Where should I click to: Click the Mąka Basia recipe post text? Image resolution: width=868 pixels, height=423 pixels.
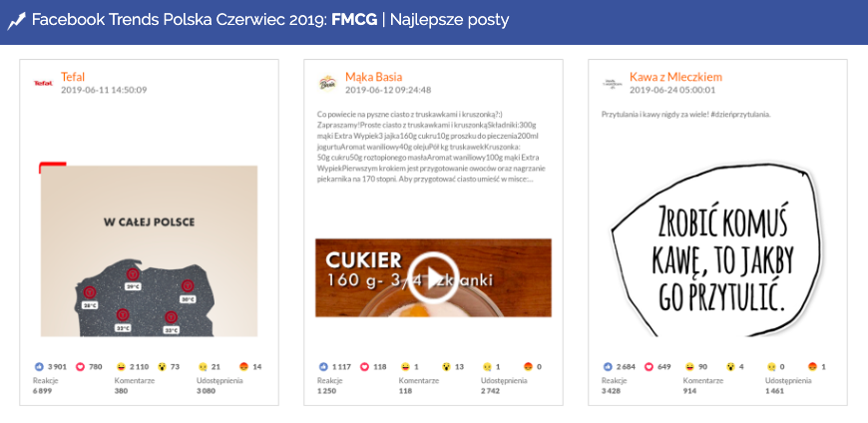(433, 147)
